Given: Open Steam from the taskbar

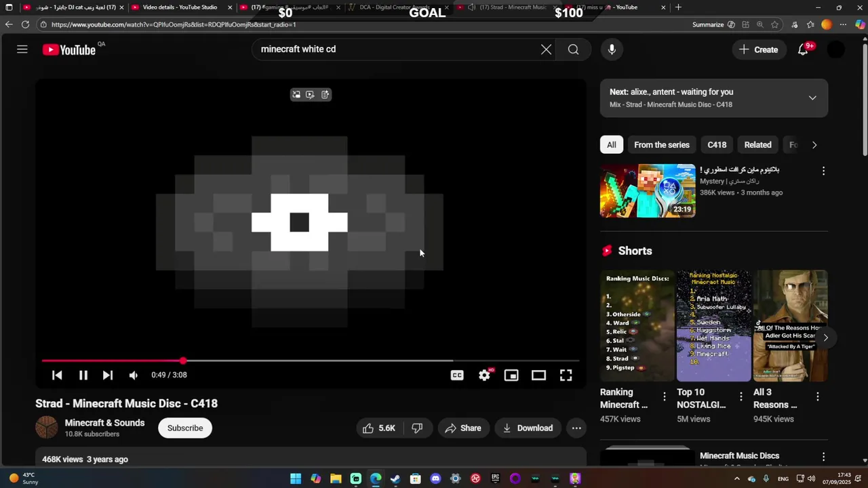Looking at the screenshot, I should 395,479.
